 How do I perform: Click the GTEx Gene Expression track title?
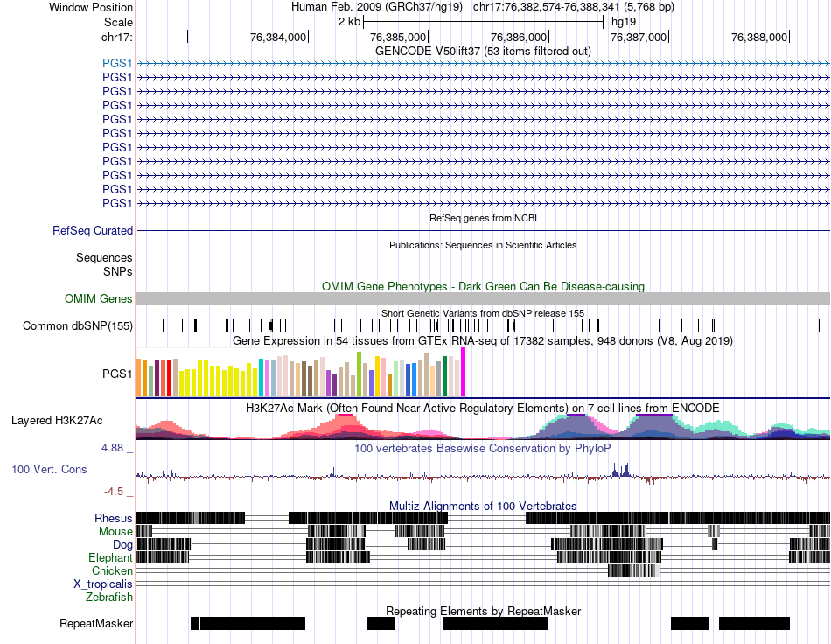point(483,341)
